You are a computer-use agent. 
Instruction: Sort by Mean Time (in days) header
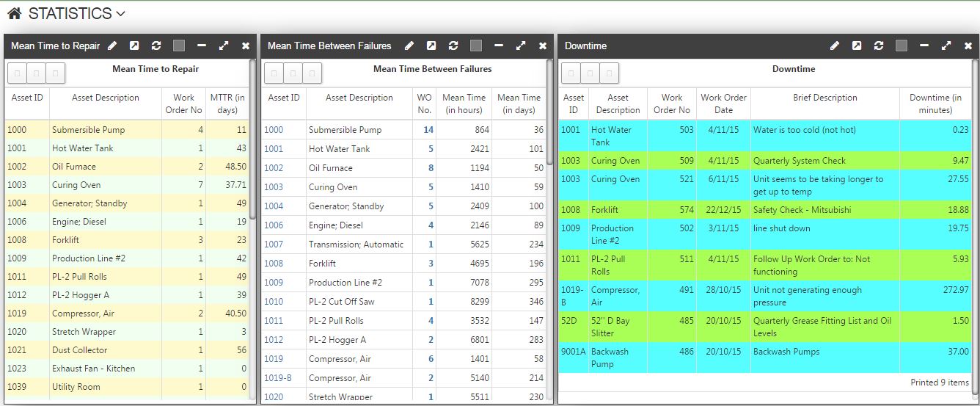(x=519, y=104)
